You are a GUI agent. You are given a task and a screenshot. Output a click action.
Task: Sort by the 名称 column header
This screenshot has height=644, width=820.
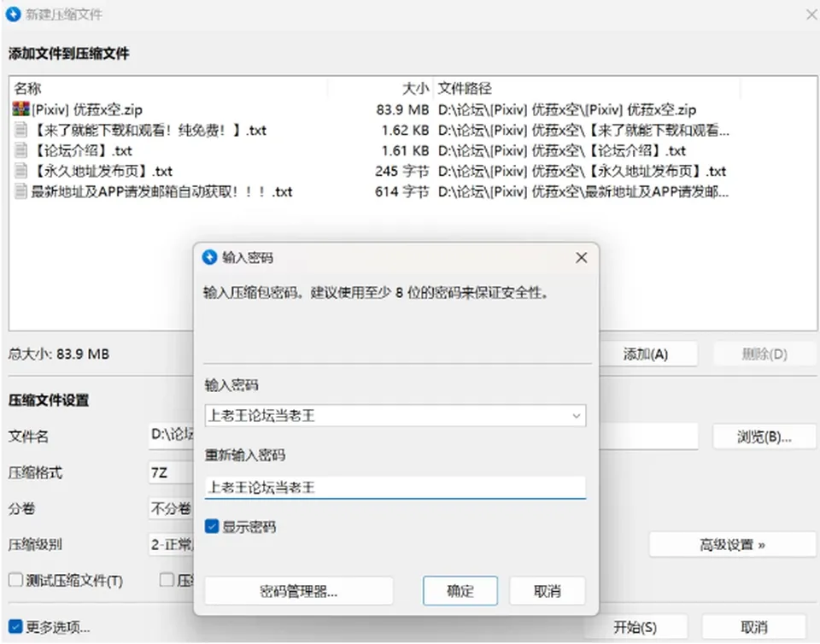pos(27,88)
